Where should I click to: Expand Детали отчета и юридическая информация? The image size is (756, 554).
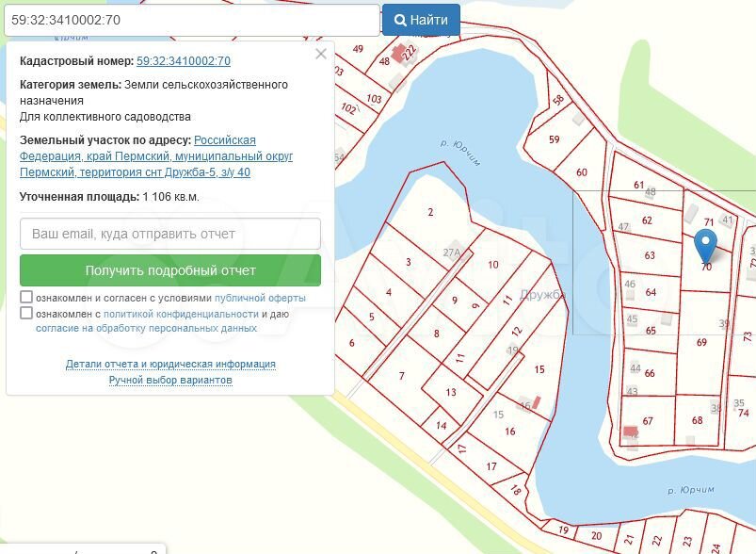[170, 364]
